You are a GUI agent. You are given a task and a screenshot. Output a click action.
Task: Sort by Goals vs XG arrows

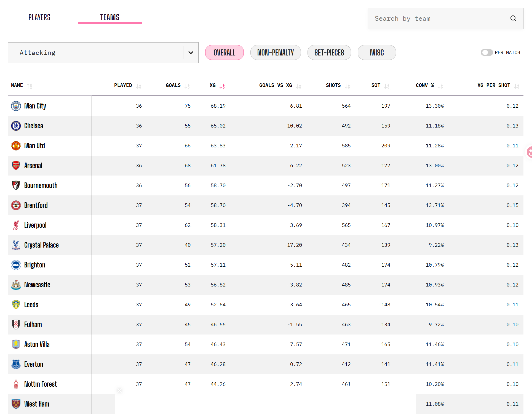tap(298, 86)
